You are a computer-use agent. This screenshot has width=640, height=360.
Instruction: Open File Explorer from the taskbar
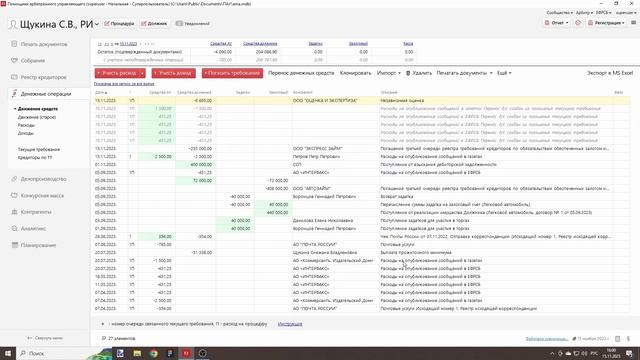[137, 353]
